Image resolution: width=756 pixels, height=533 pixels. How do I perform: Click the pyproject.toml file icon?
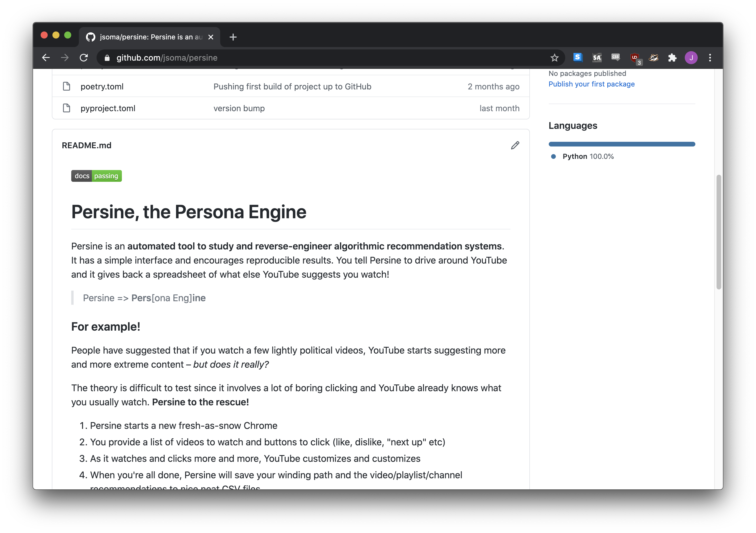pyautogui.click(x=67, y=108)
